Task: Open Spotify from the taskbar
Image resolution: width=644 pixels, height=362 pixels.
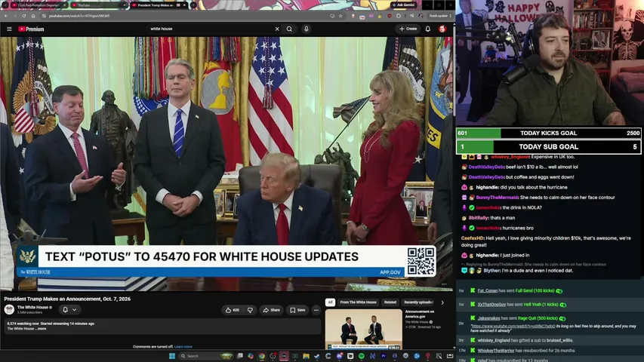Action: click(362, 356)
